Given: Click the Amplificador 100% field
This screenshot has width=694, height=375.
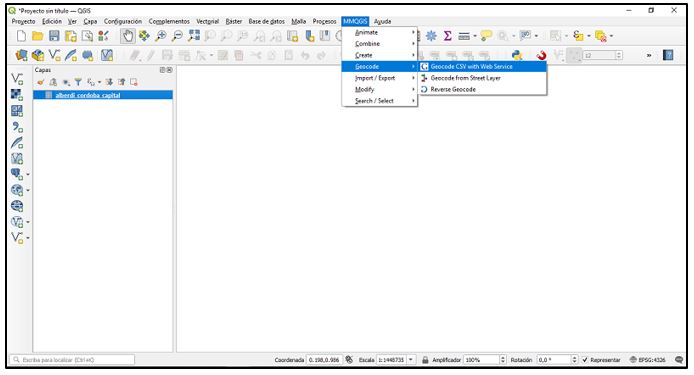Looking at the screenshot, I should (x=482, y=360).
